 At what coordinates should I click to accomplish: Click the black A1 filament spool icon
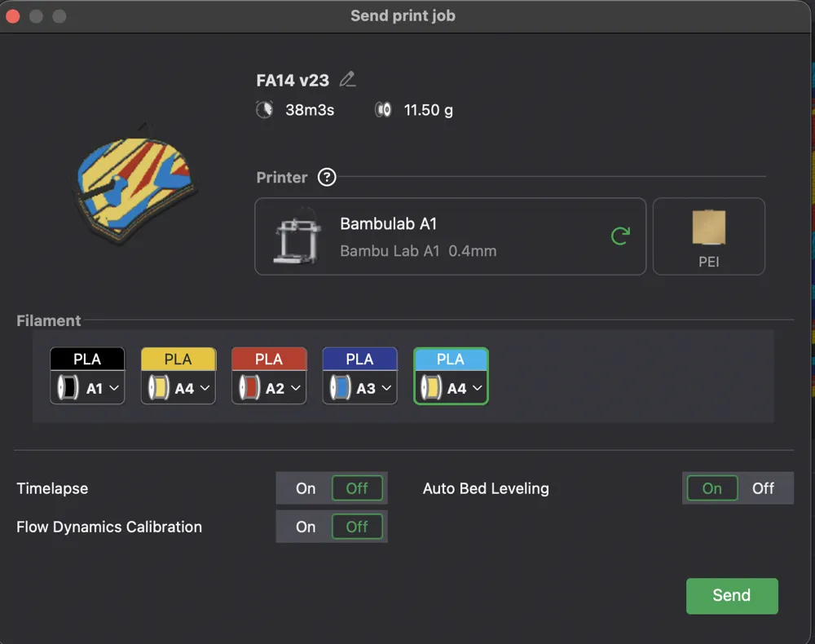pyautogui.click(x=68, y=388)
